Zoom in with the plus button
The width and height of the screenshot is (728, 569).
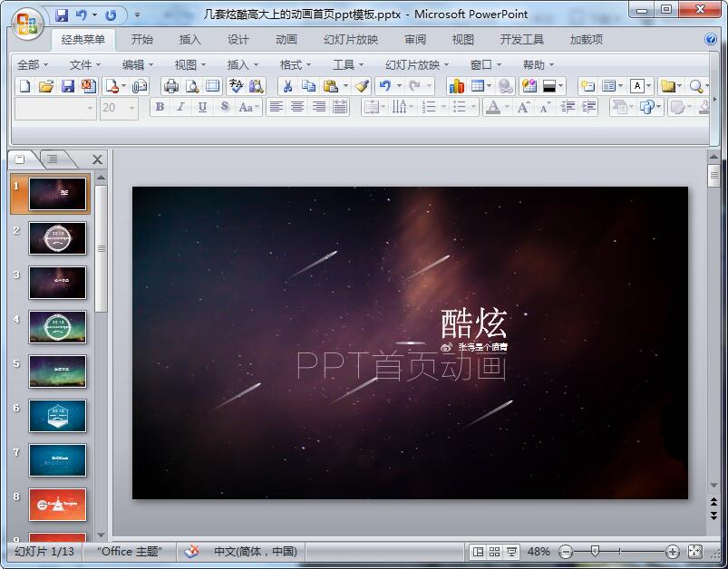(673, 552)
